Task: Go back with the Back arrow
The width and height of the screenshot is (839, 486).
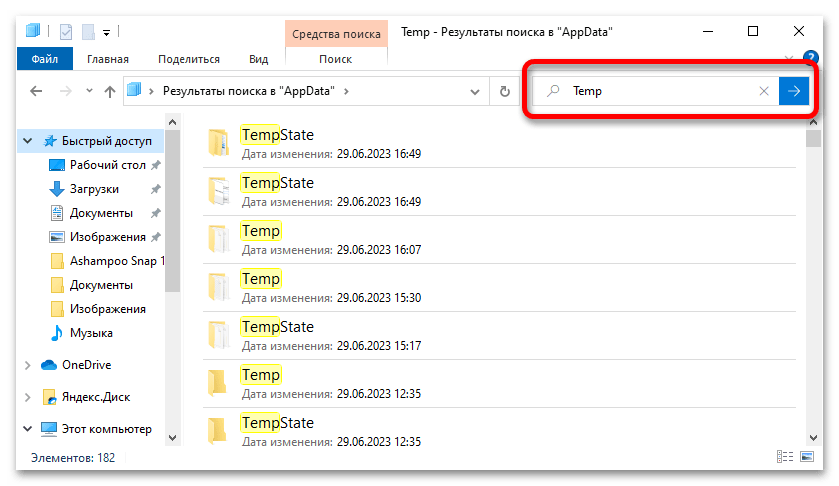Action: click(36, 91)
